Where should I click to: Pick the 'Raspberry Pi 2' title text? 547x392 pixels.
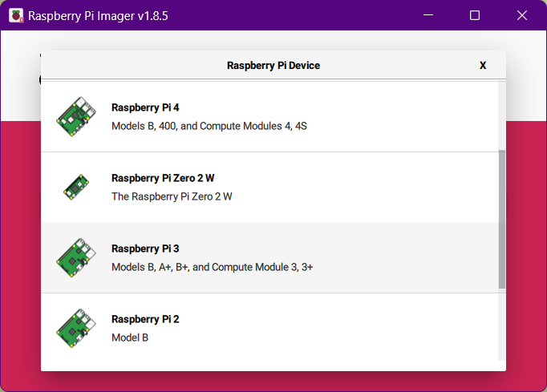pos(145,319)
